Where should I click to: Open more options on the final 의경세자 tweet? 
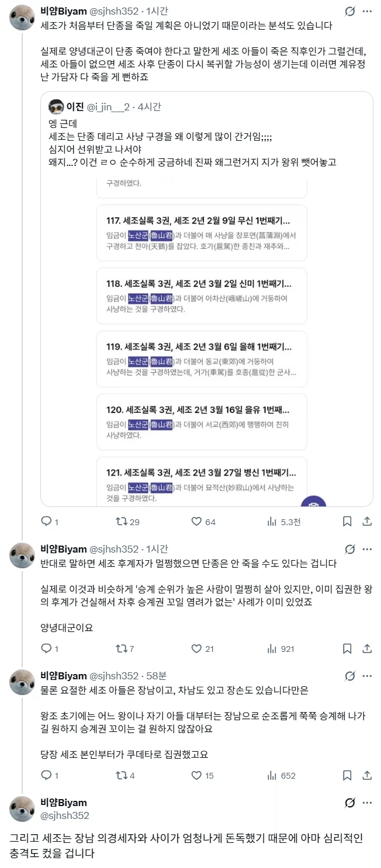click(x=368, y=803)
